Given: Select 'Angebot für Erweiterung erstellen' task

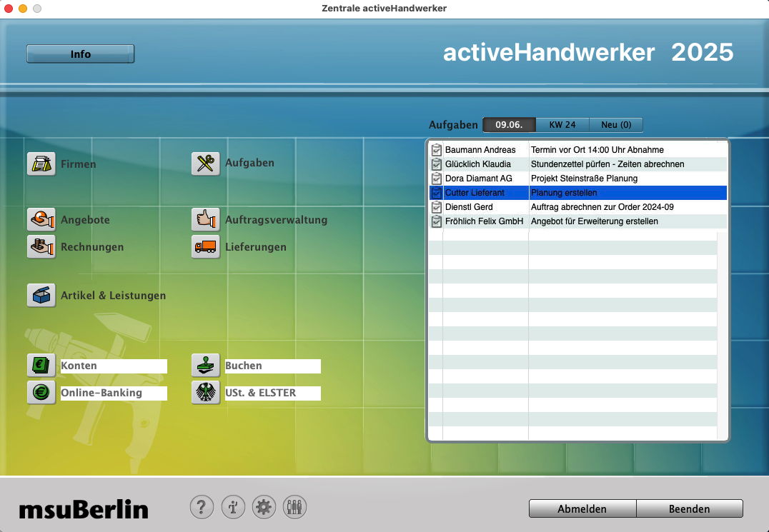Looking at the screenshot, I should 595,221.
